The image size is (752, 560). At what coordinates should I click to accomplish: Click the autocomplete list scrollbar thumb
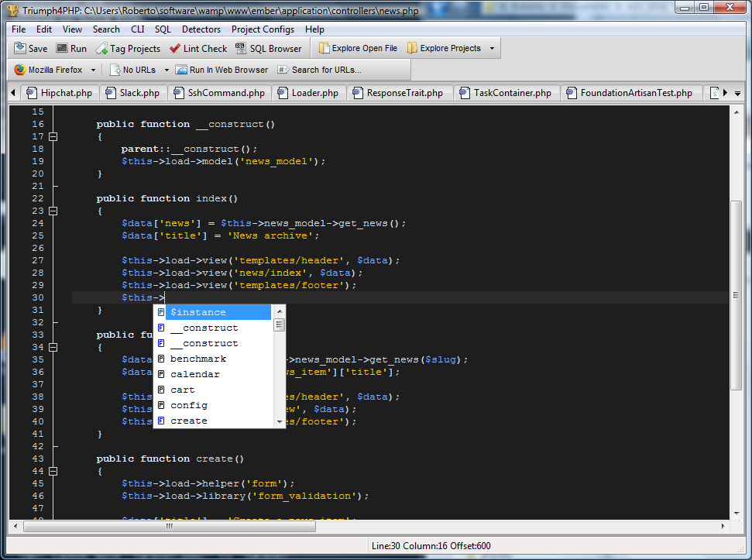[279, 325]
